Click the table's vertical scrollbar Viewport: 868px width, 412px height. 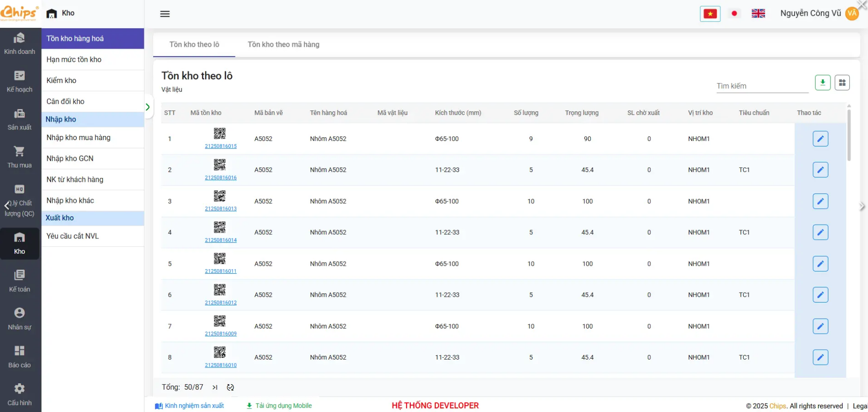(849, 135)
